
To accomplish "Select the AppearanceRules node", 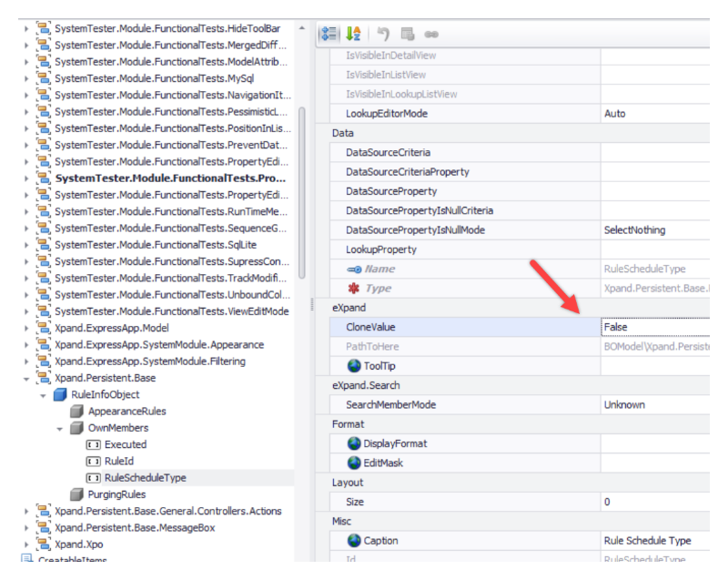I will click(127, 412).
